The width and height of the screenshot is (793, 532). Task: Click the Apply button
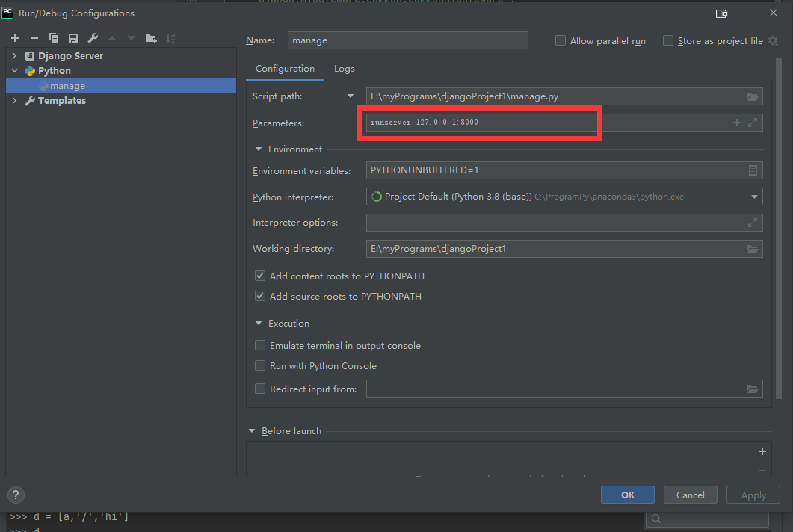(x=753, y=495)
